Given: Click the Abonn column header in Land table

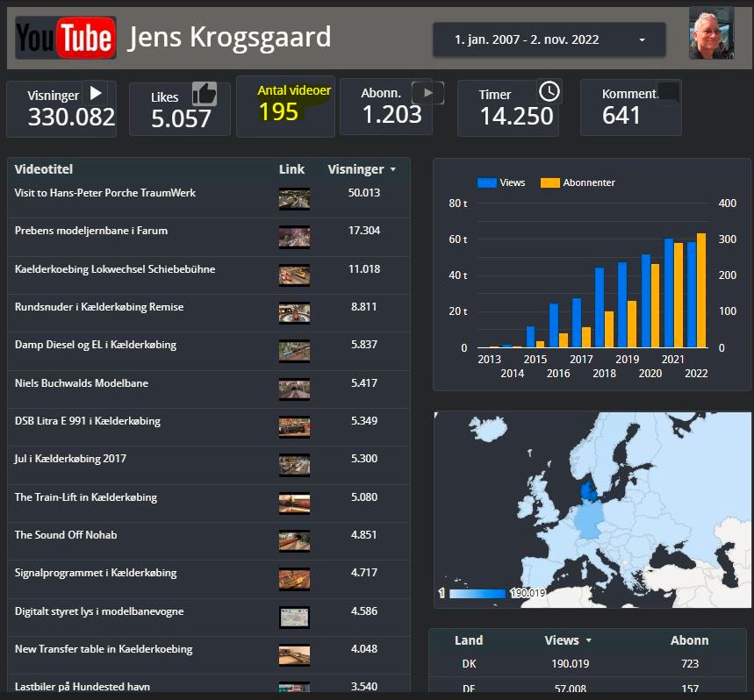Looking at the screenshot, I should (x=690, y=640).
